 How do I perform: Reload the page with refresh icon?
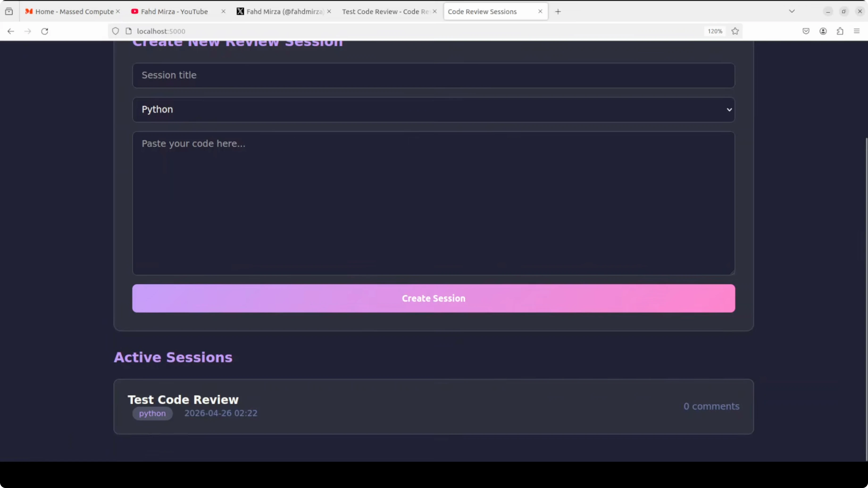coord(45,31)
